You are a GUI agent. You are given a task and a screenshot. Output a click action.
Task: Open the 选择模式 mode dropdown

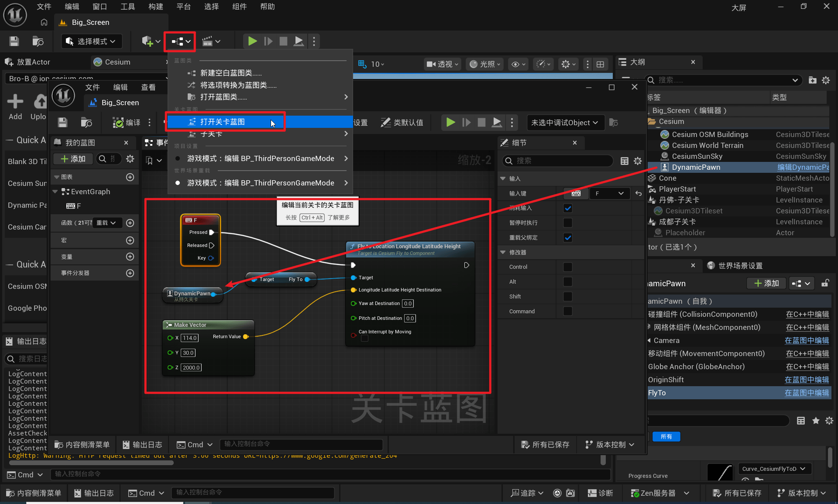coord(91,41)
